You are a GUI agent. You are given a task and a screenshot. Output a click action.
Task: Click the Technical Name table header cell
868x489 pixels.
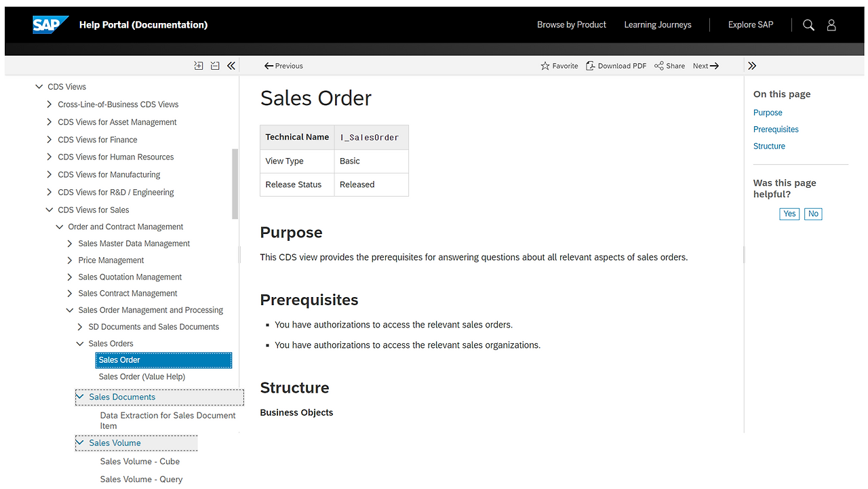[297, 137]
